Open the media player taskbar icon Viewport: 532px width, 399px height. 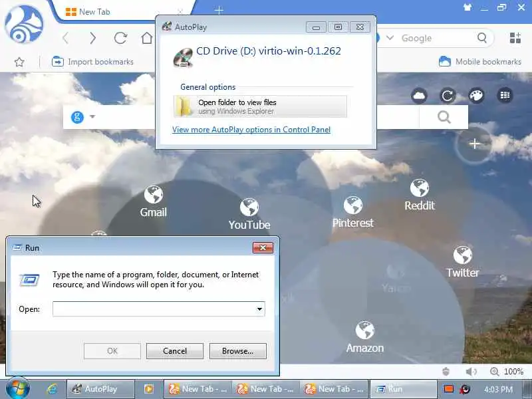[x=148, y=389]
